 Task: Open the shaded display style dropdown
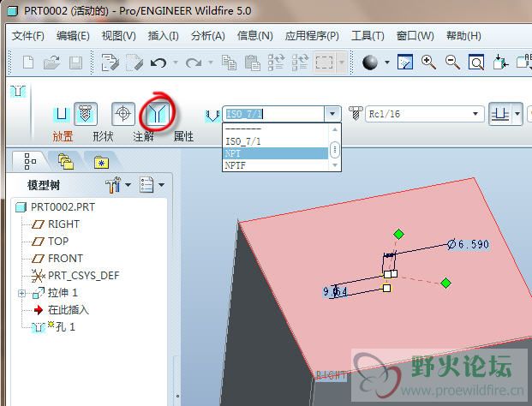(386, 63)
